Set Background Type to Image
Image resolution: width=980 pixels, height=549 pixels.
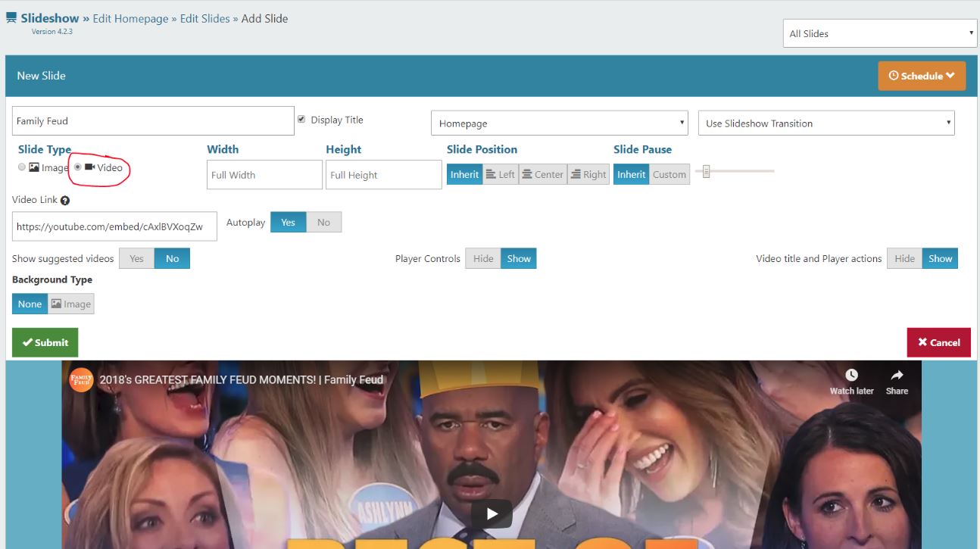coord(71,304)
